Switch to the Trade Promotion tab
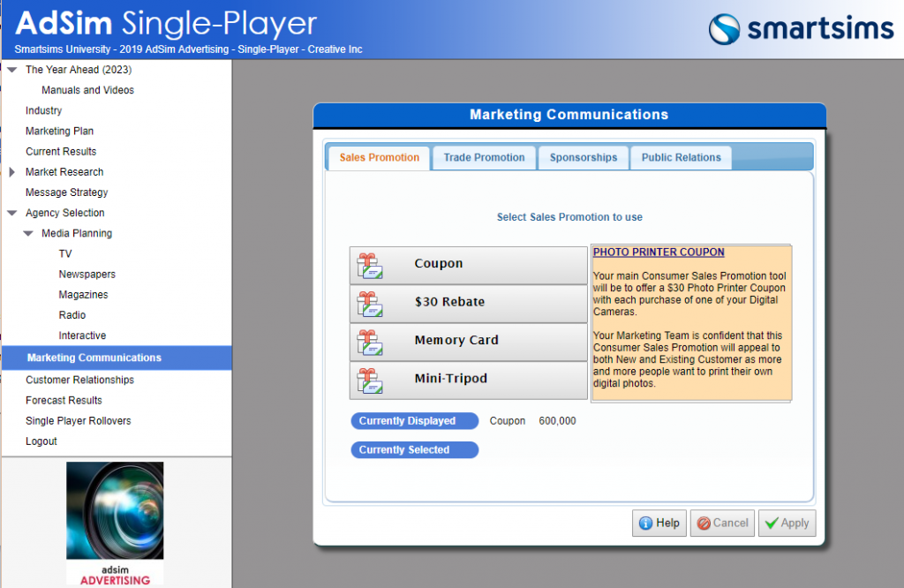Viewport: 904px width, 588px height. [x=484, y=157]
